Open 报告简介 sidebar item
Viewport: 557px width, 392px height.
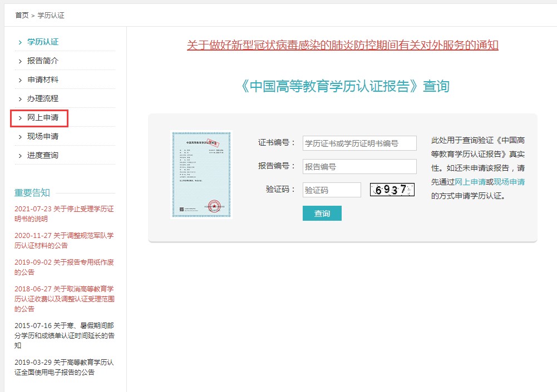pos(43,61)
